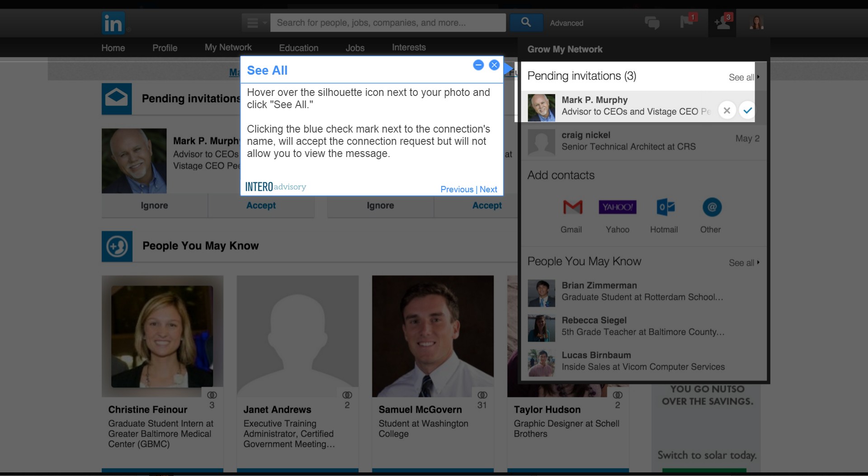Click the add connections silhouette icon
Viewport: 868px width, 476px height.
coord(722,23)
